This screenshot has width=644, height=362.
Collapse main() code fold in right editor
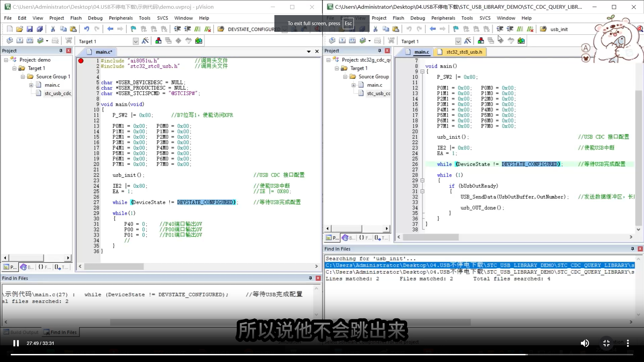coord(422,71)
